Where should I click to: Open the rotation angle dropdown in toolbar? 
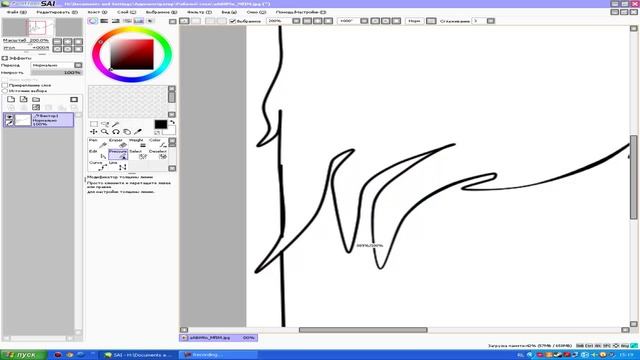[x=364, y=21]
